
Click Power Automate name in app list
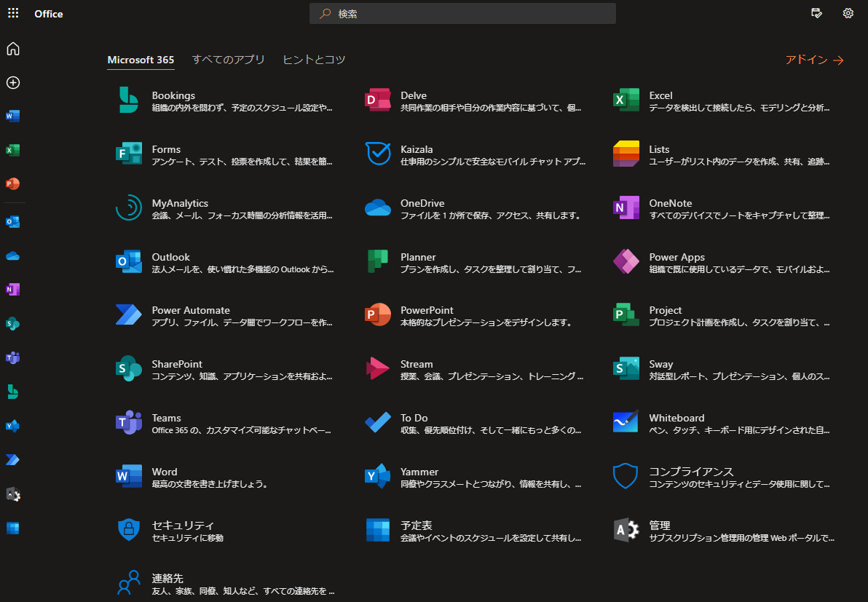click(191, 310)
